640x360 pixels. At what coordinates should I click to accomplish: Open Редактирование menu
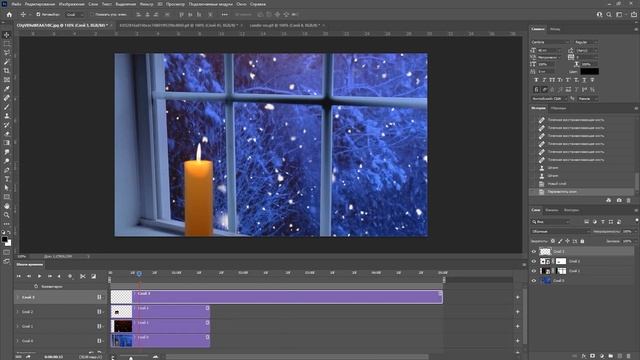coord(40,4)
